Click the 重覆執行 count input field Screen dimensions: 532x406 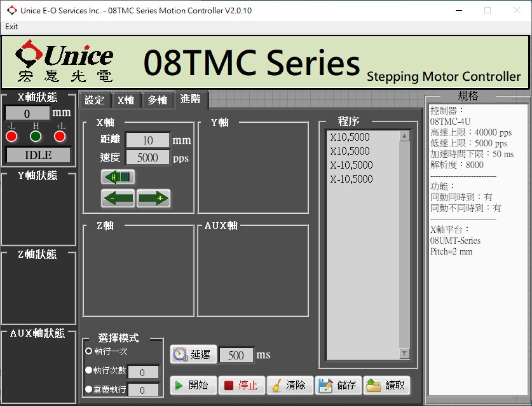(x=143, y=389)
